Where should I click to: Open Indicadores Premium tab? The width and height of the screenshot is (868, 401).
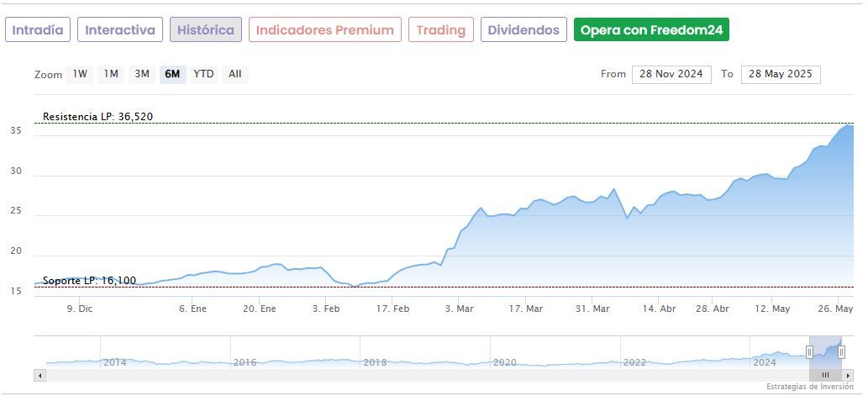(x=324, y=30)
